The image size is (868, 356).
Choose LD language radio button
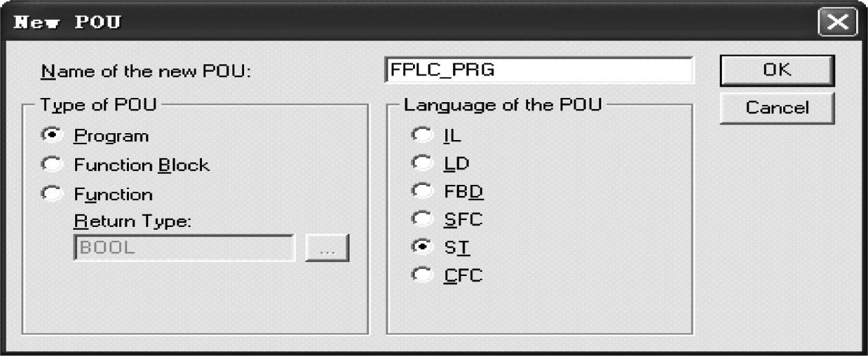[421, 164]
